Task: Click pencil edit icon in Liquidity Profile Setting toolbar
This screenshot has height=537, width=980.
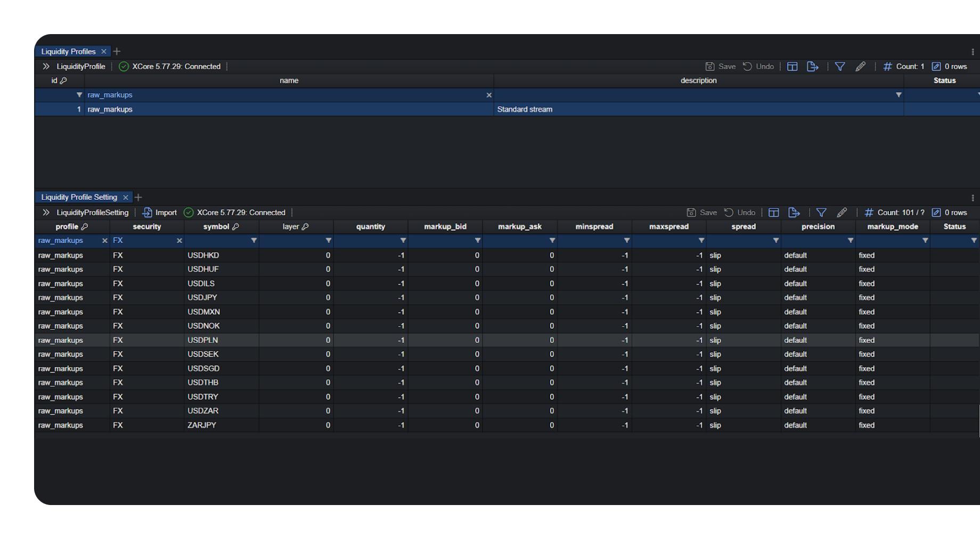Action: point(842,213)
